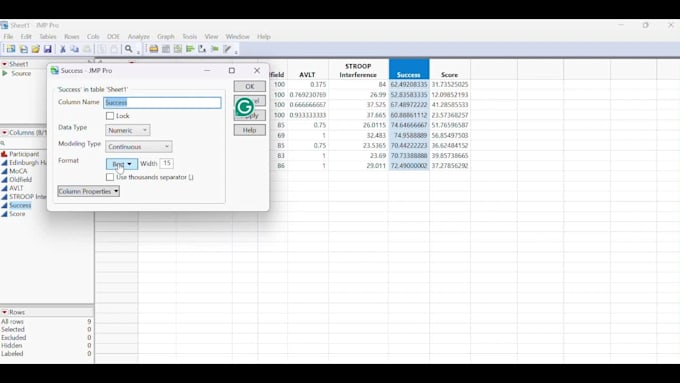The height and width of the screenshot is (383, 680).
Task: Open the Column Properties dropdown
Action: [x=88, y=191]
